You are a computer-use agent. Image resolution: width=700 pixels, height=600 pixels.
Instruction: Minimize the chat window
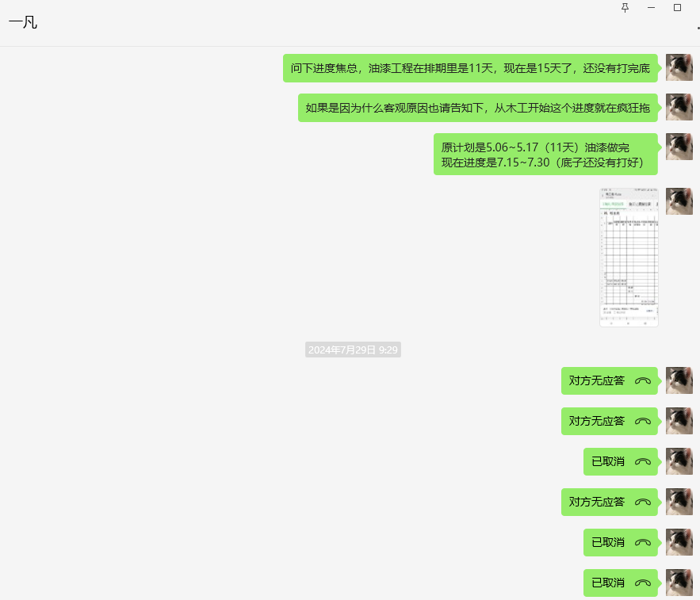[x=651, y=7]
